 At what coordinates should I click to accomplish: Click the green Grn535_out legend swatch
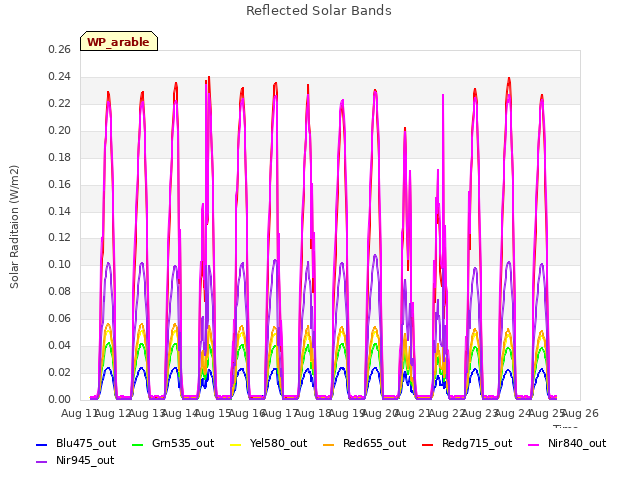[138, 444]
